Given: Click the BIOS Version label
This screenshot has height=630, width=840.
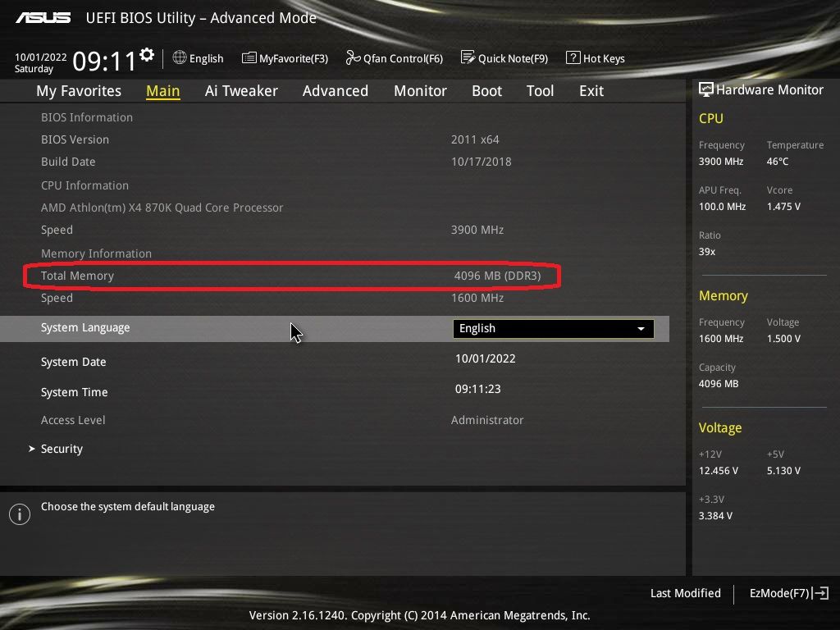Looking at the screenshot, I should (x=75, y=139).
